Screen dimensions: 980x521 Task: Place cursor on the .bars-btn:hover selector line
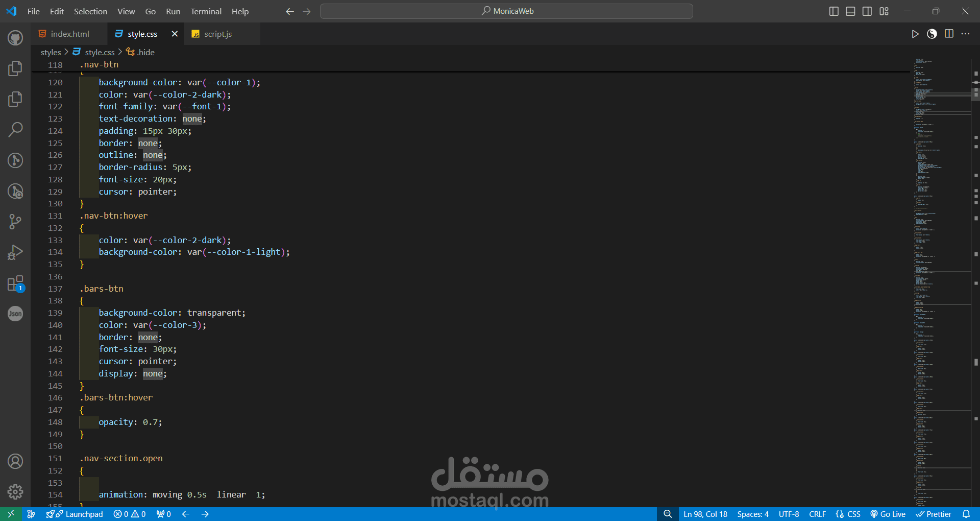coord(116,397)
